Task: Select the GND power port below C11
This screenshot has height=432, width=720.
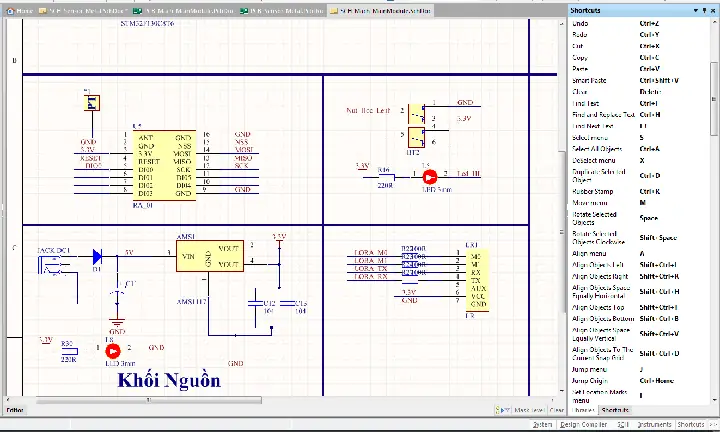Action: pos(117,323)
